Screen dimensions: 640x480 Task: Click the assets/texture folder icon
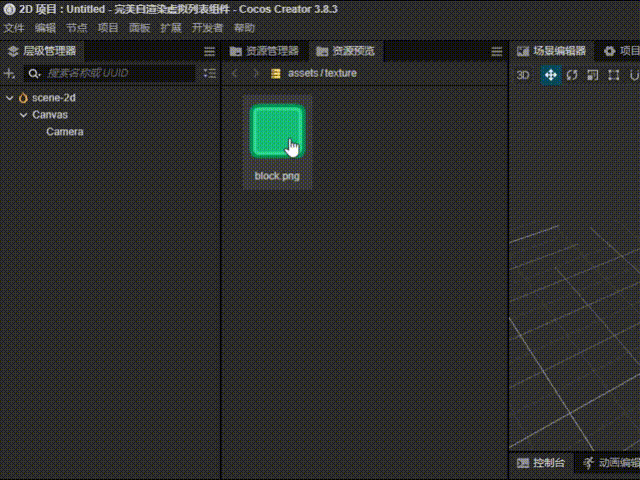276,73
